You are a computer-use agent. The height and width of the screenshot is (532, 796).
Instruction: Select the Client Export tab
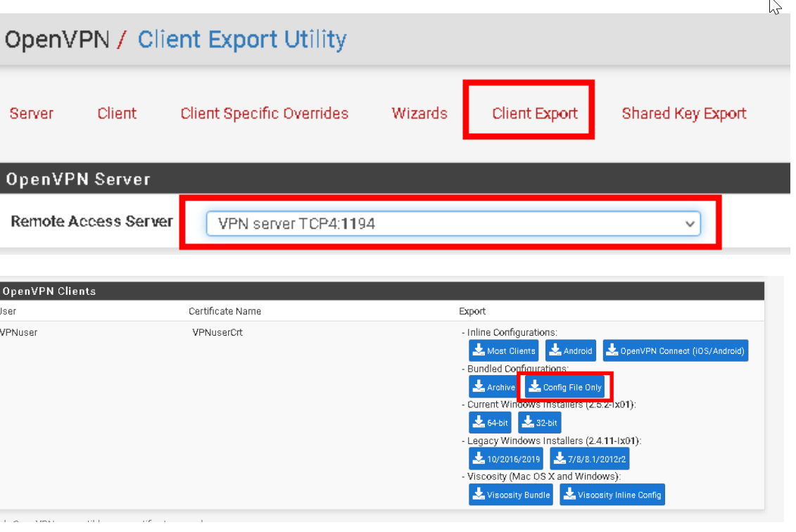pyautogui.click(x=535, y=113)
